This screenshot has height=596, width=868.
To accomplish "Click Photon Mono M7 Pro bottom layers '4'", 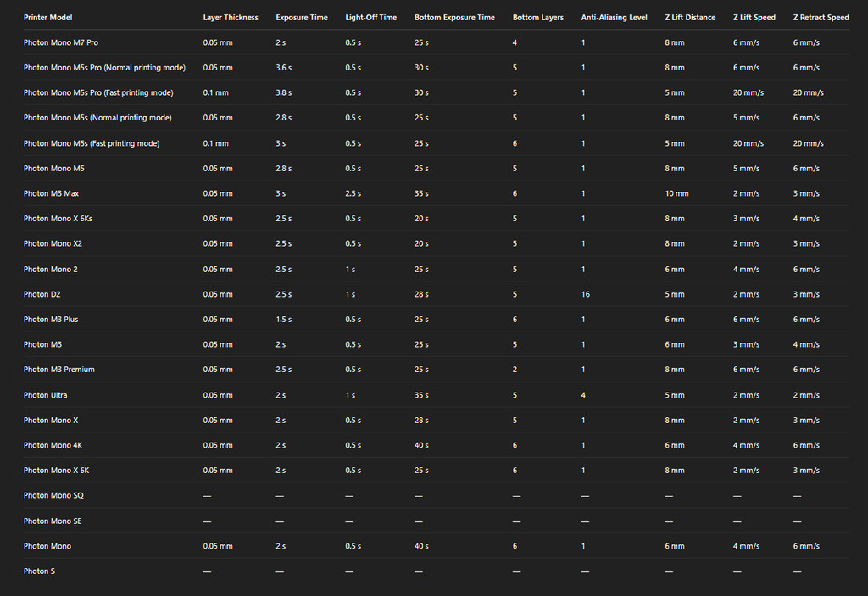I will click(x=515, y=42).
